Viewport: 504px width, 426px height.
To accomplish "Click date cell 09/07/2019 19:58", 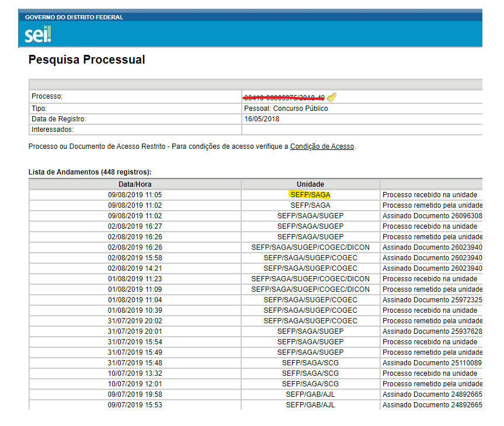I will [x=135, y=394].
